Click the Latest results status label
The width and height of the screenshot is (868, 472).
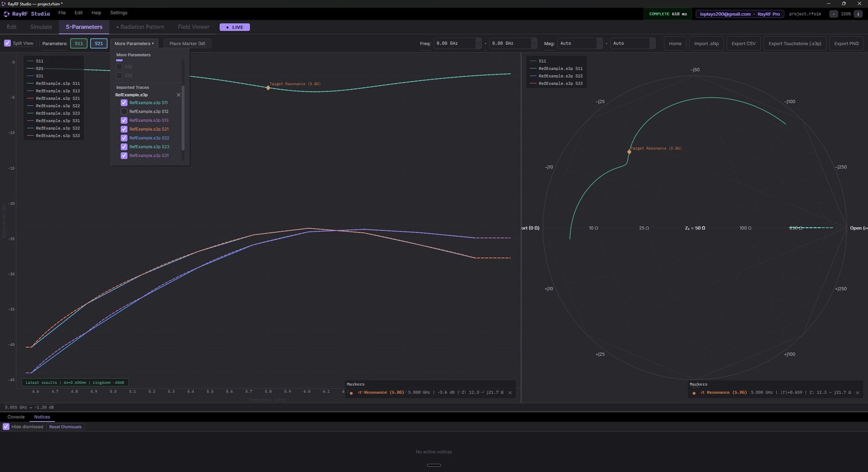[75, 382]
